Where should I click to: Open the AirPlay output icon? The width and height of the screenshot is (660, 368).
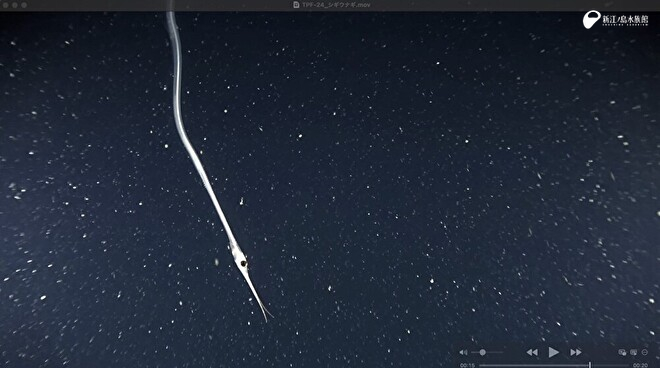622,352
